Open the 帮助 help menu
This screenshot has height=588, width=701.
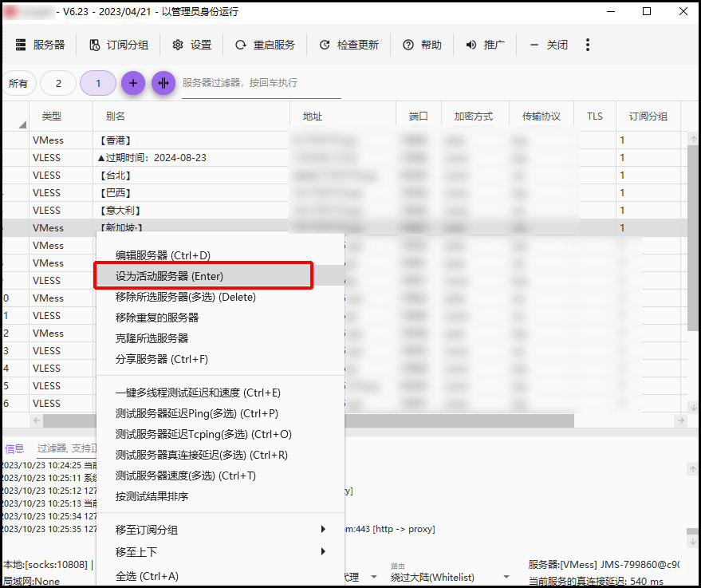click(422, 45)
